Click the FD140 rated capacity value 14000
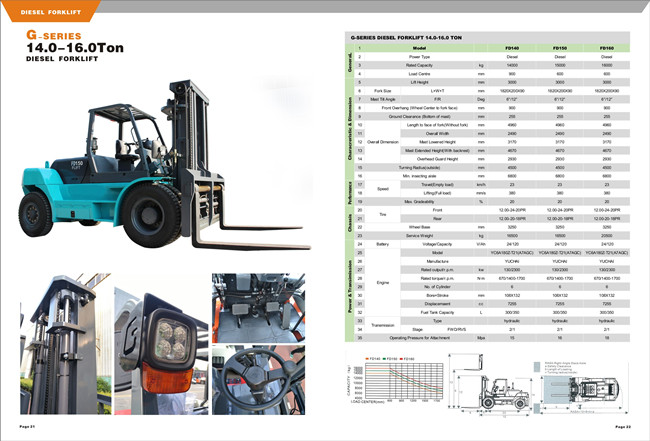This screenshot has height=441, width=650. [512, 65]
